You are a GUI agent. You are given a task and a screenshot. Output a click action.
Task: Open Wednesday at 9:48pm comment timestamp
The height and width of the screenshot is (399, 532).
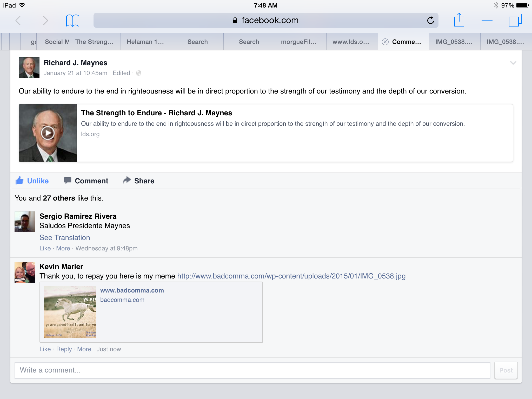[x=107, y=248]
